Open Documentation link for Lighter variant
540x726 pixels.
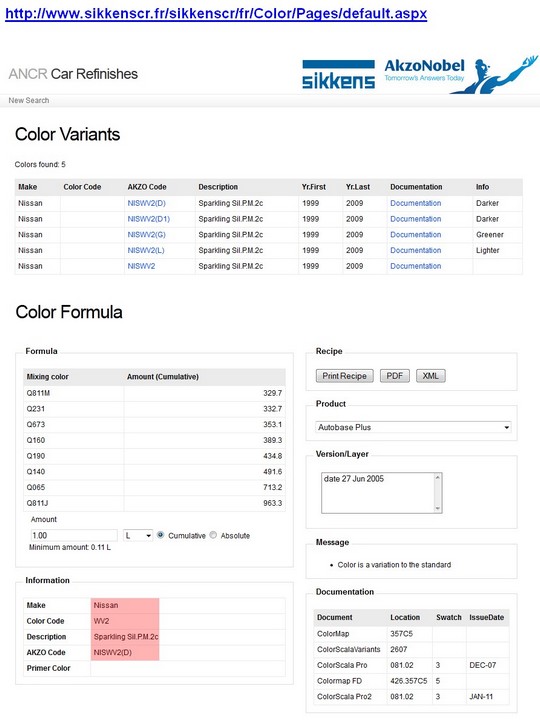pyautogui.click(x=415, y=250)
